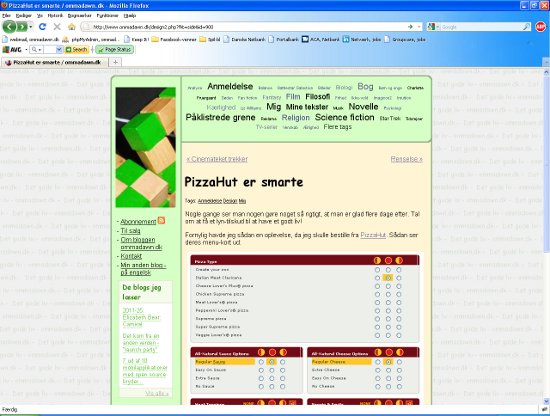Viewport: 550px width, 416px height.
Task: Open the search engine selector dropdown
Action: [437, 27]
